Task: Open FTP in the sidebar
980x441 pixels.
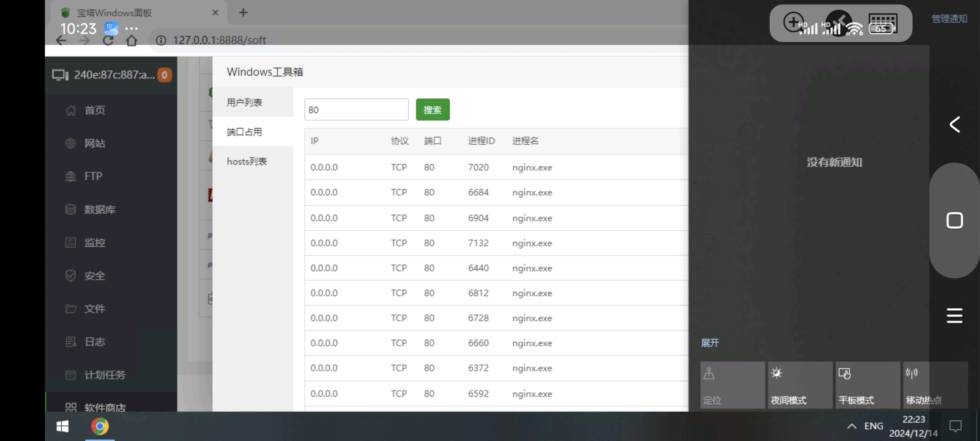Action: click(x=93, y=176)
